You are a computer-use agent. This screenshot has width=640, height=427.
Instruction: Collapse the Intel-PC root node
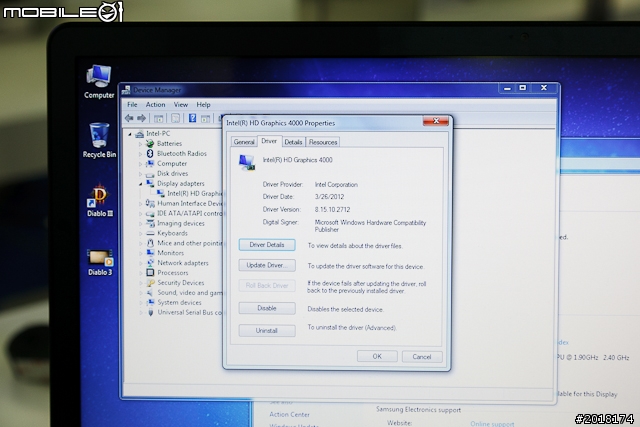point(130,134)
